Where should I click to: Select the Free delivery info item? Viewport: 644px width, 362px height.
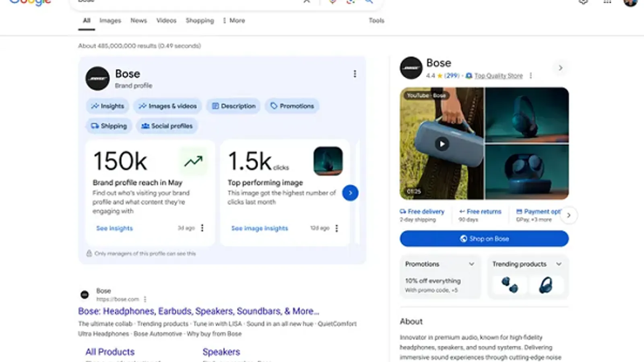point(422,215)
